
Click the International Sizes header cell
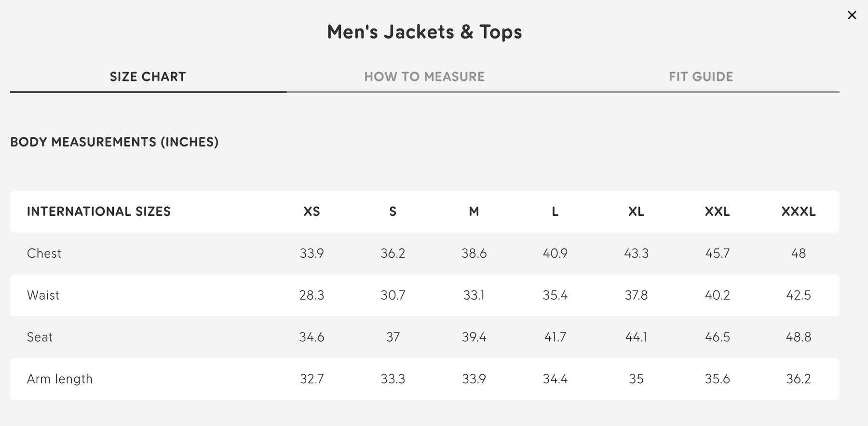[x=99, y=212]
